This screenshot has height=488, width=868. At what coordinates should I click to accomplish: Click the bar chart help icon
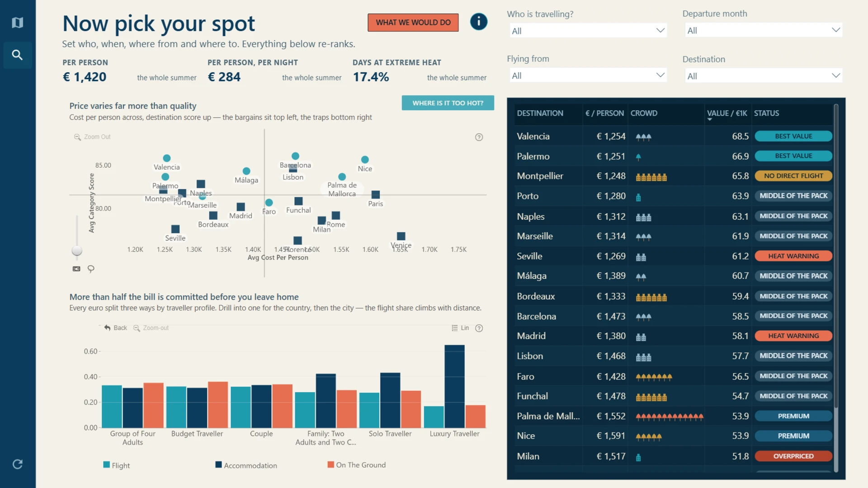[479, 328]
